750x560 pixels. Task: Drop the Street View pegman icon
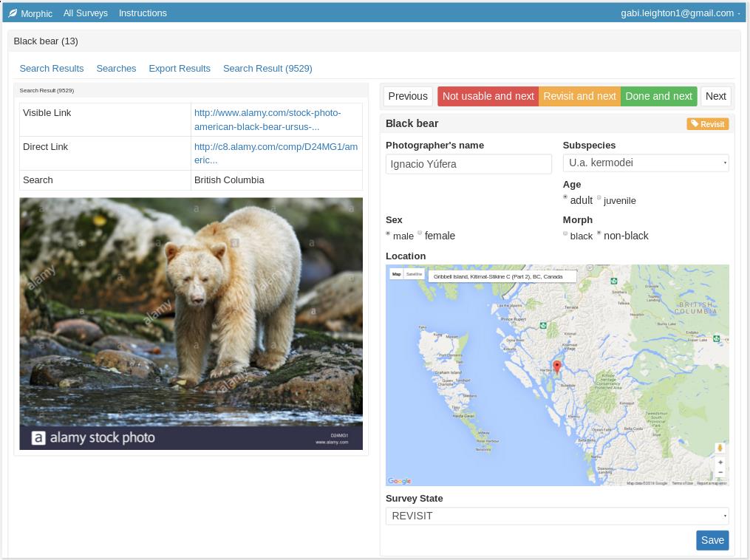[720, 448]
